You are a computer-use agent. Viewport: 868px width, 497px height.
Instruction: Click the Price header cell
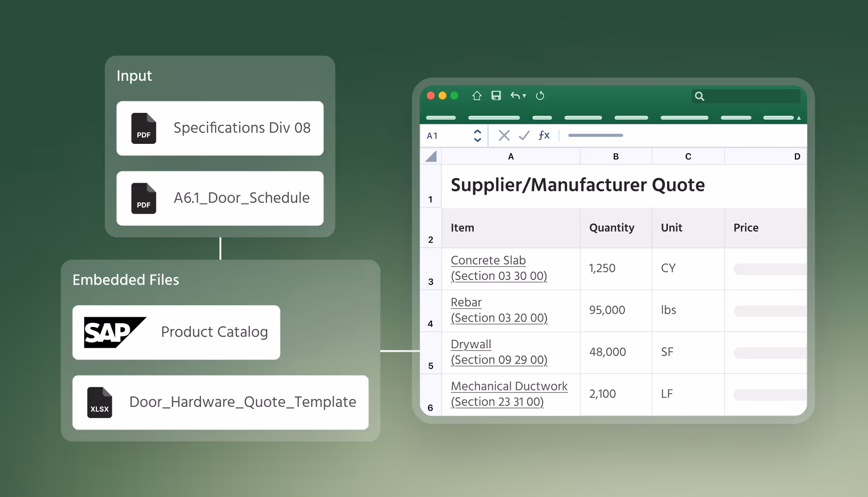pyautogui.click(x=766, y=228)
